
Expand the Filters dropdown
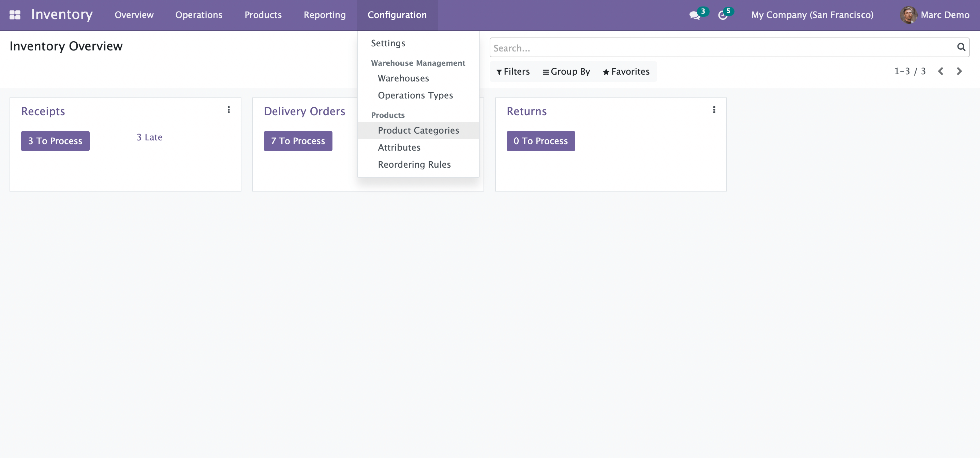[513, 72]
